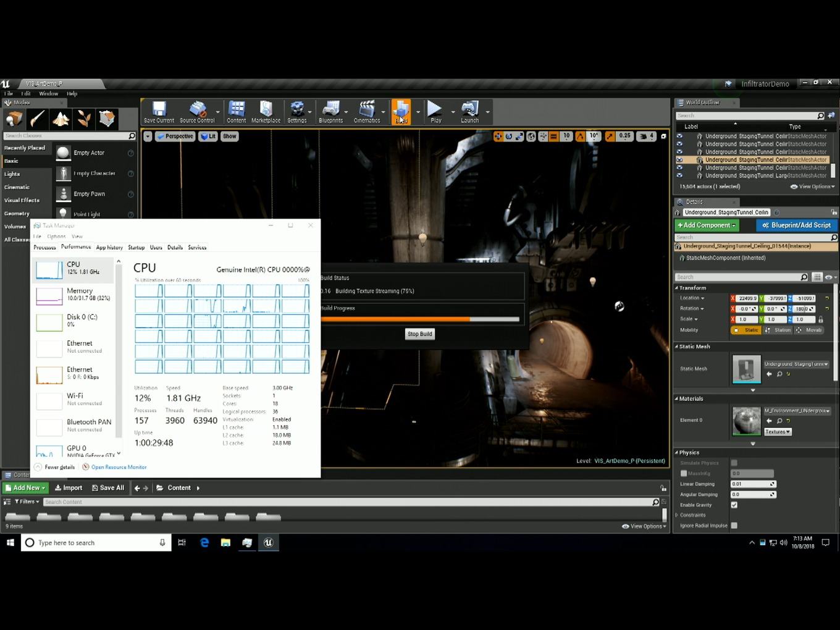Toggle world/local coordinate globe icon

(x=531, y=136)
